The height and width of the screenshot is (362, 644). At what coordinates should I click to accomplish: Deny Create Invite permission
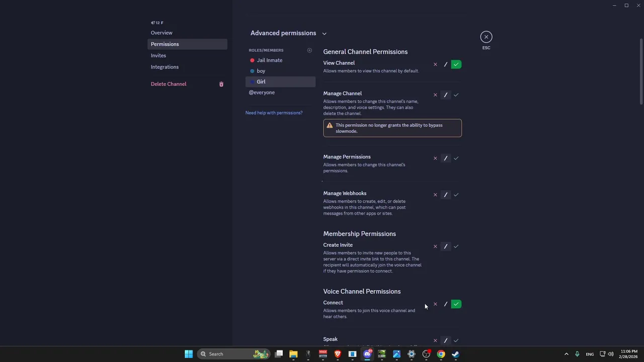tap(435, 246)
